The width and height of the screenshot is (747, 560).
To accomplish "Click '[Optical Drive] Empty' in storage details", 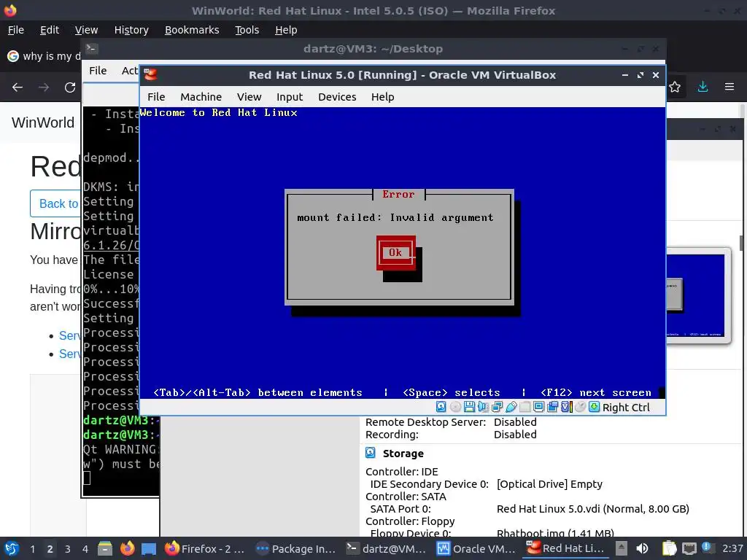I will (549, 484).
